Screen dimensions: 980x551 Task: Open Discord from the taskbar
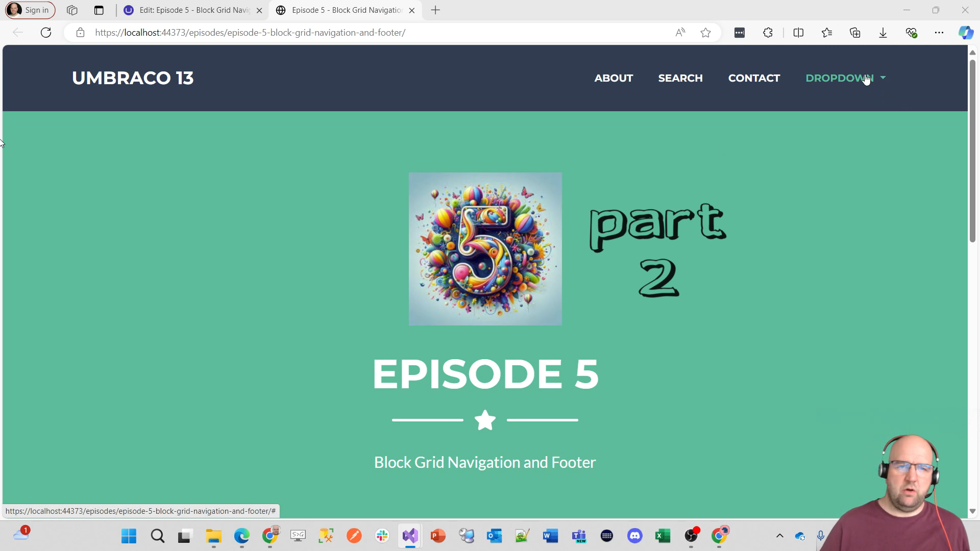pyautogui.click(x=634, y=536)
